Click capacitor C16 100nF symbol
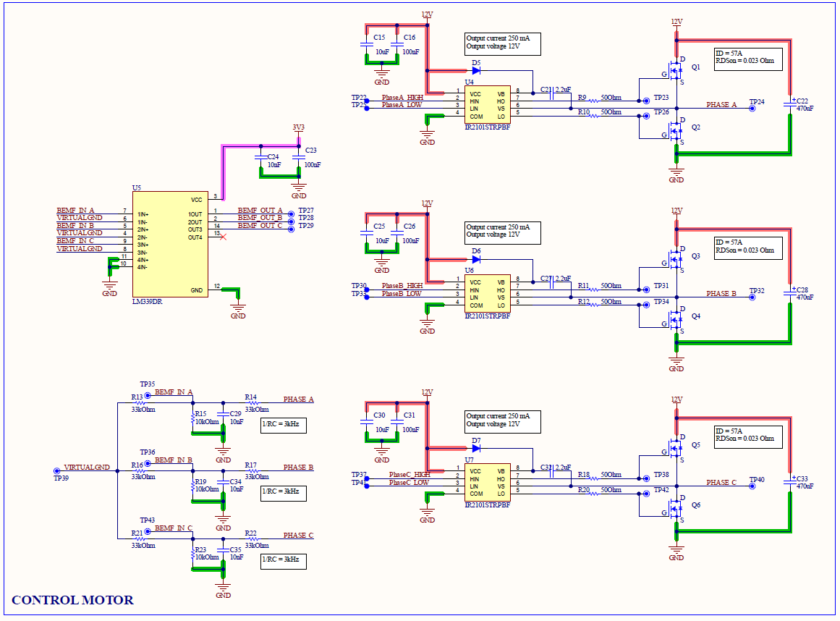Image resolution: width=840 pixels, height=621 pixels. [x=397, y=44]
